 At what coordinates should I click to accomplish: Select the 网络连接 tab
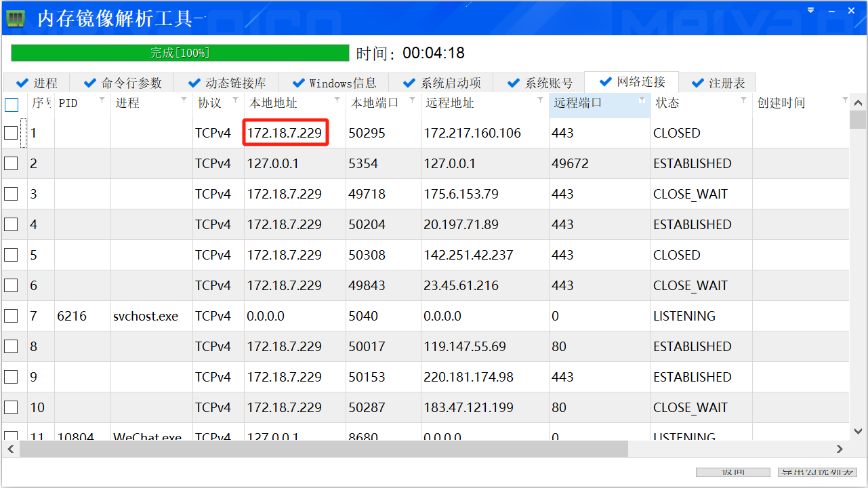click(632, 82)
